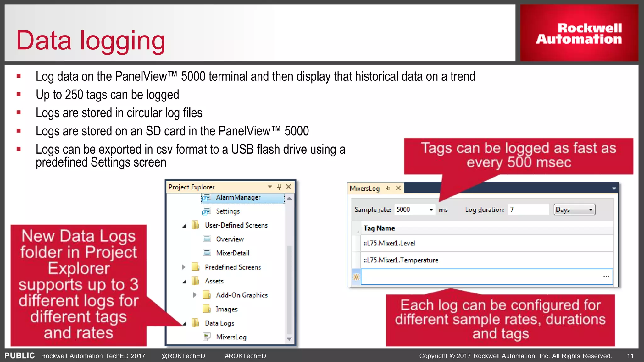Expand the Predefined Screens folder
This screenshot has height=362, width=644.
pos(184,267)
